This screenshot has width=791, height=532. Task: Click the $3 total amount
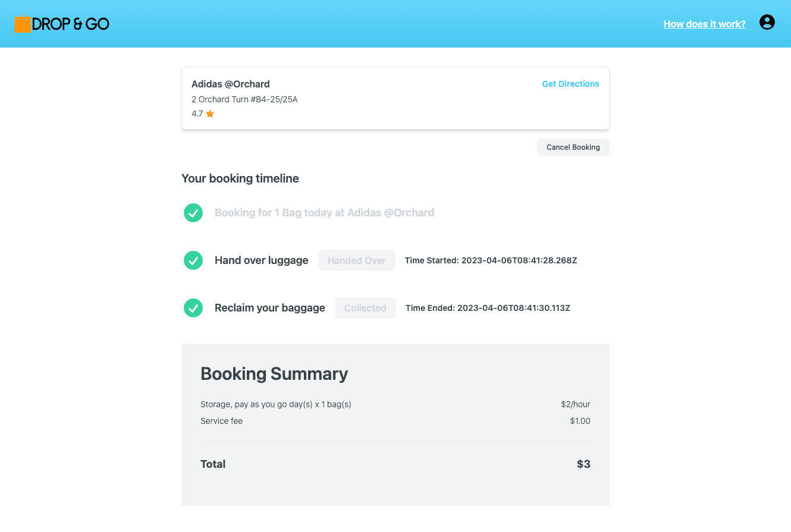583,464
